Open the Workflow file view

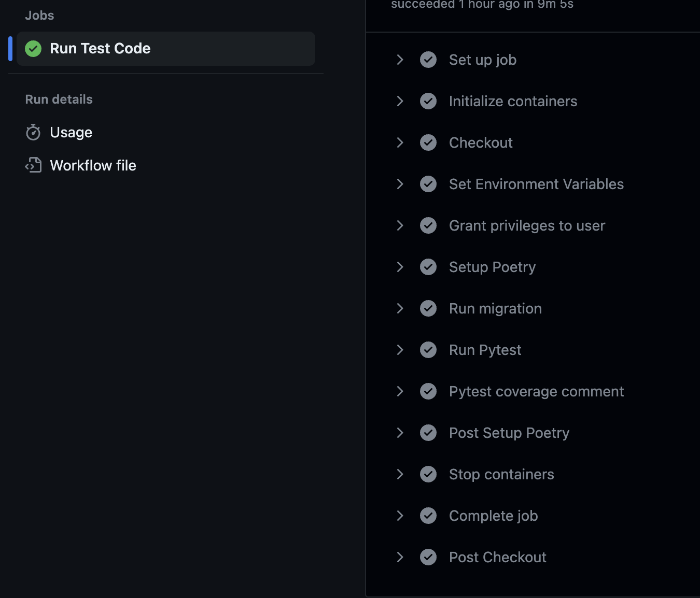tap(92, 165)
